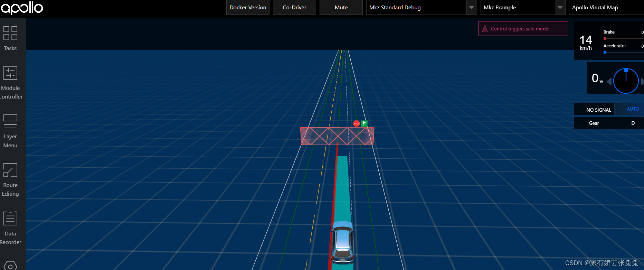644x270 pixels.
Task: Click the Accelerator indicator bar
Action: (x=624, y=52)
